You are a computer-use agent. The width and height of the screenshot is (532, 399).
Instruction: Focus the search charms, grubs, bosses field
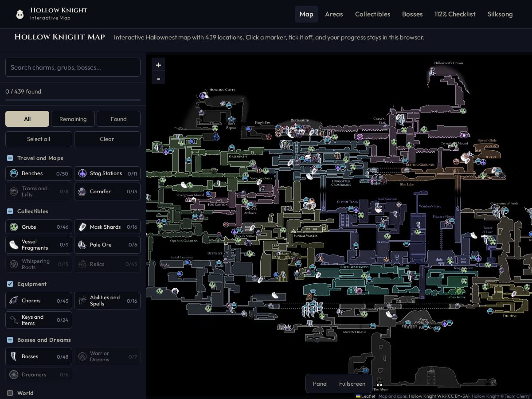[73, 67]
